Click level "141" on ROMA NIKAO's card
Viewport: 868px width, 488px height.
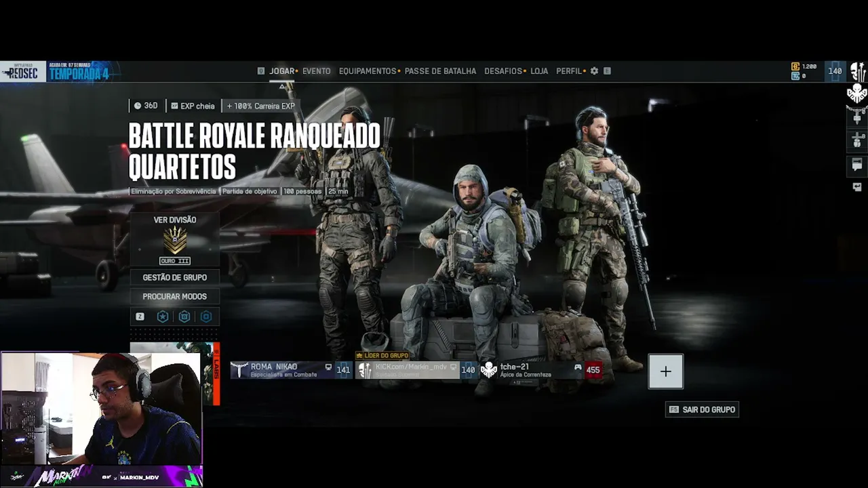344,370
